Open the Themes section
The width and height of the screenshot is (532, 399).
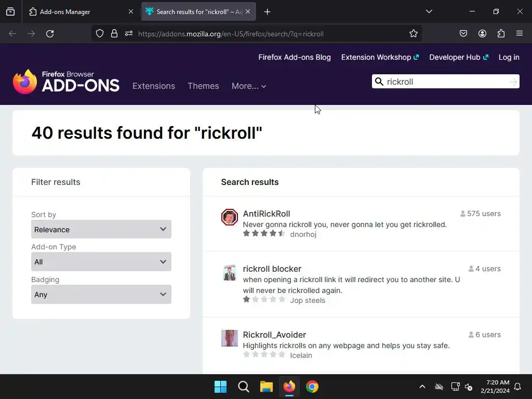203,86
